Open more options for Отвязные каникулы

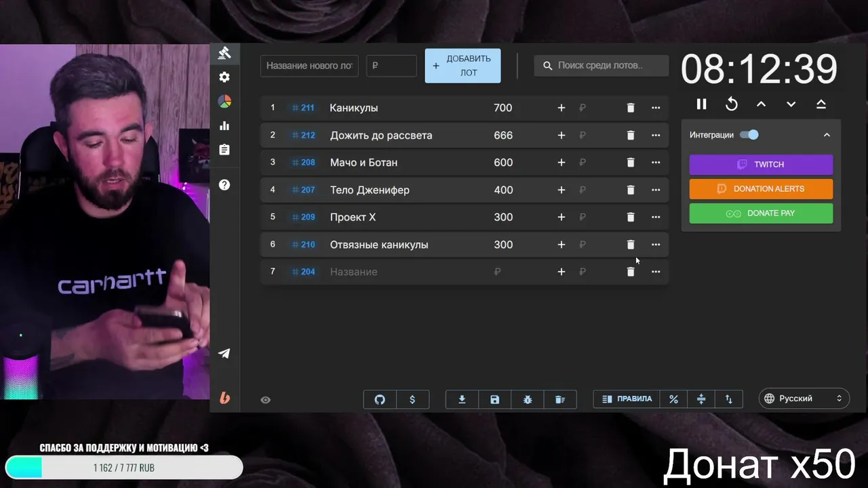coord(656,245)
